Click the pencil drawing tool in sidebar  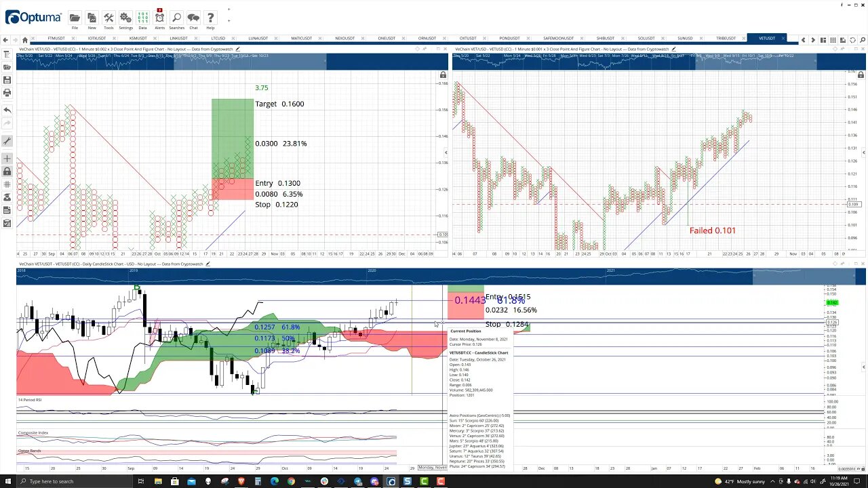(7, 142)
